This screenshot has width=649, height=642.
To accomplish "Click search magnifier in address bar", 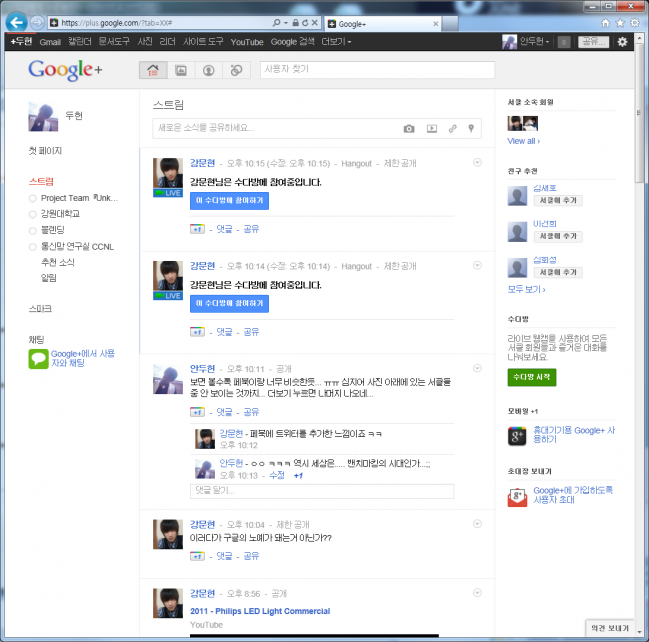I will point(276,23).
